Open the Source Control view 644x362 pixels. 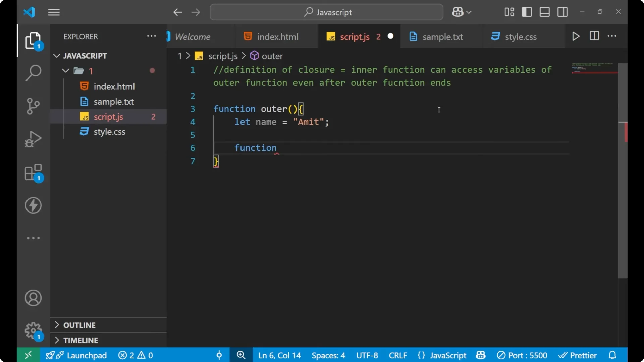(33, 106)
